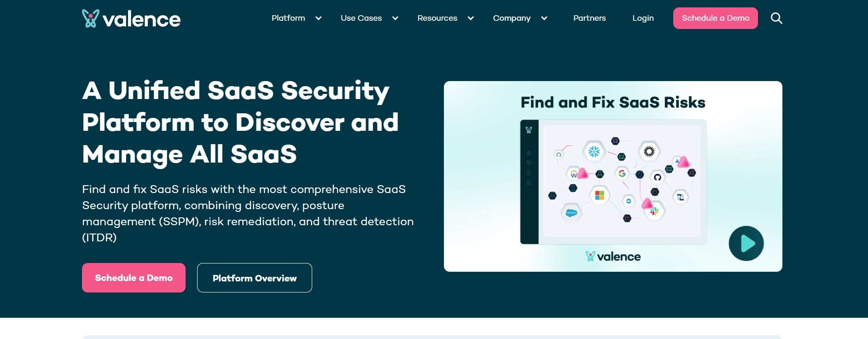This screenshot has width=868, height=339.
Task: Go to the Partners page
Action: click(x=589, y=18)
